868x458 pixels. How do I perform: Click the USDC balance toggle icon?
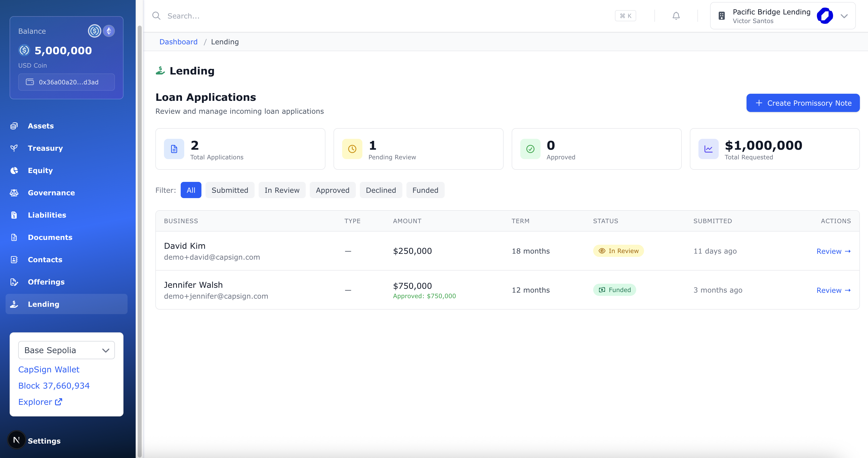tap(94, 31)
